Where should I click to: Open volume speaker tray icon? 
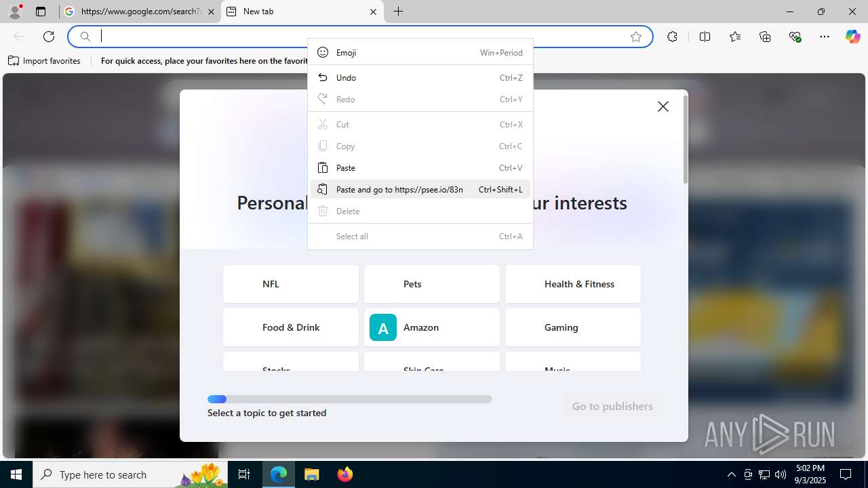coord(780,474)
